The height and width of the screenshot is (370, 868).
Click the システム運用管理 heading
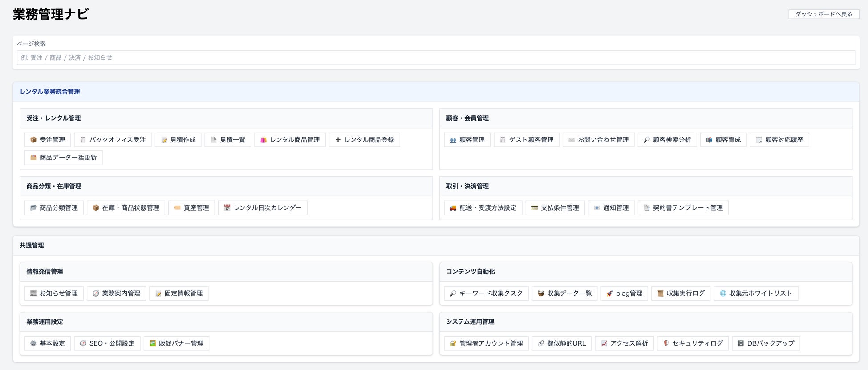(x=470, y=322)
